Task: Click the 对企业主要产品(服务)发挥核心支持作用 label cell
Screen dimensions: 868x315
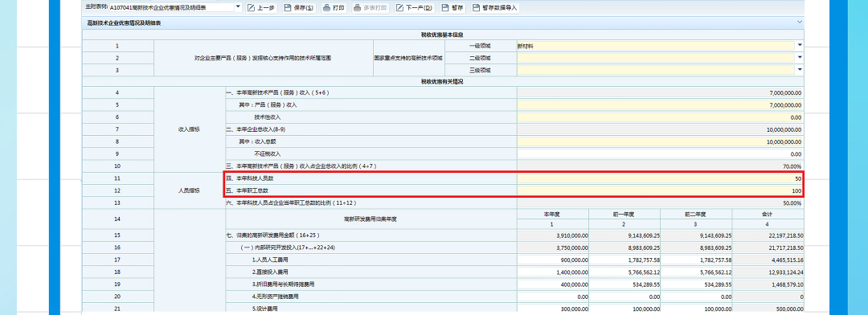Action: (263, 58)
